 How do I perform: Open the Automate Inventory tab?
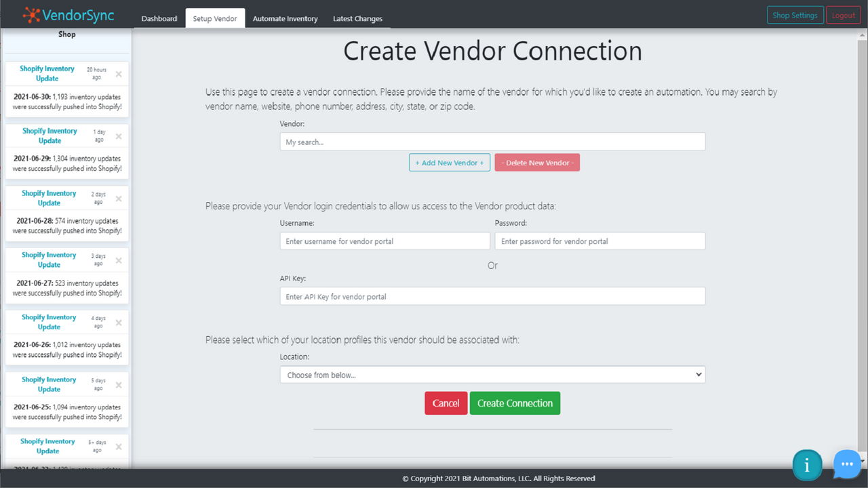pos(285,18)
